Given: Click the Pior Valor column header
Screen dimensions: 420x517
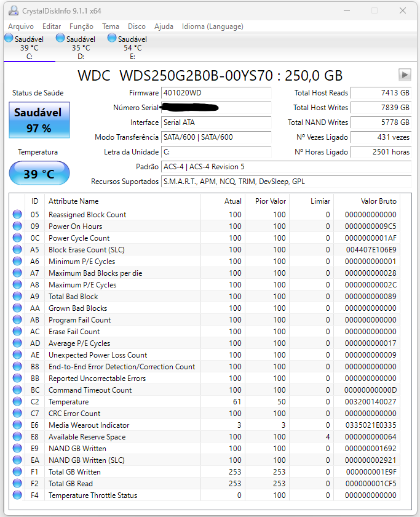Looking at the screenshot, I should click(x=267, y=201).
